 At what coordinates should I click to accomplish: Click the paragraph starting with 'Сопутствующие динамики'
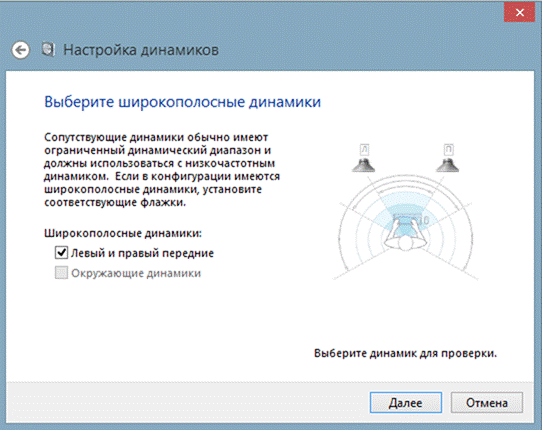(162, 170)
